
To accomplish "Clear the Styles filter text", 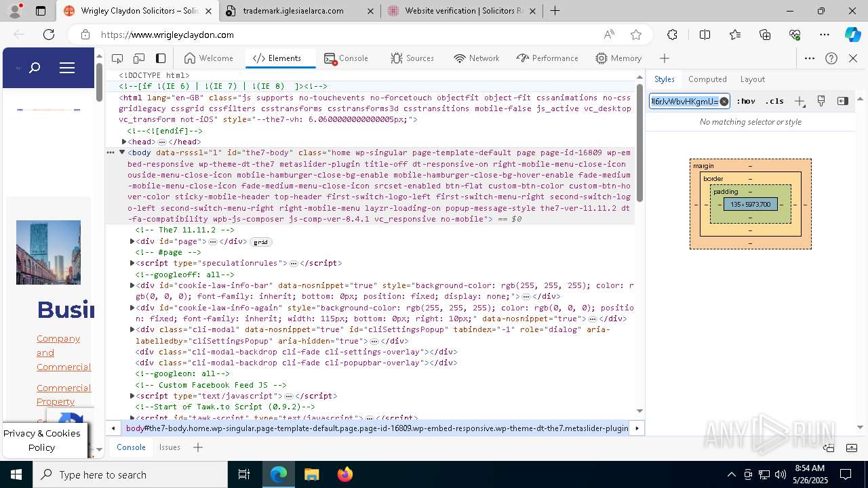I will [724, 102].
